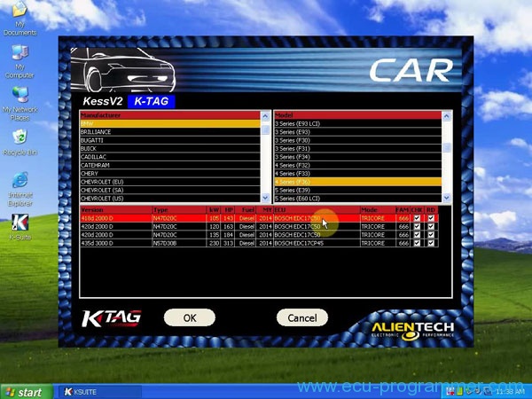This screenshot has height=399, width=532.
Task: Switch to the K-TAG tab
Action: pyautogui.click(x=151, y=102)
